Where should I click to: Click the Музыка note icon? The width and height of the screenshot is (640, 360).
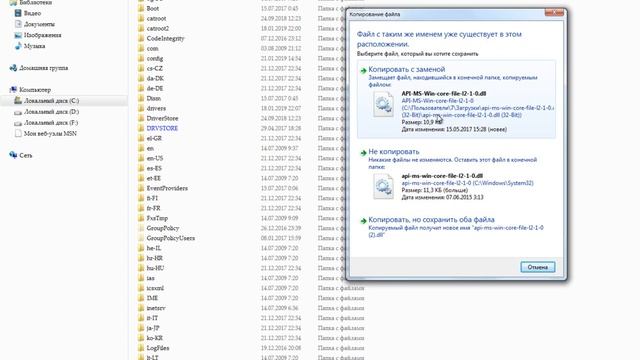click(x=18, y=46)
